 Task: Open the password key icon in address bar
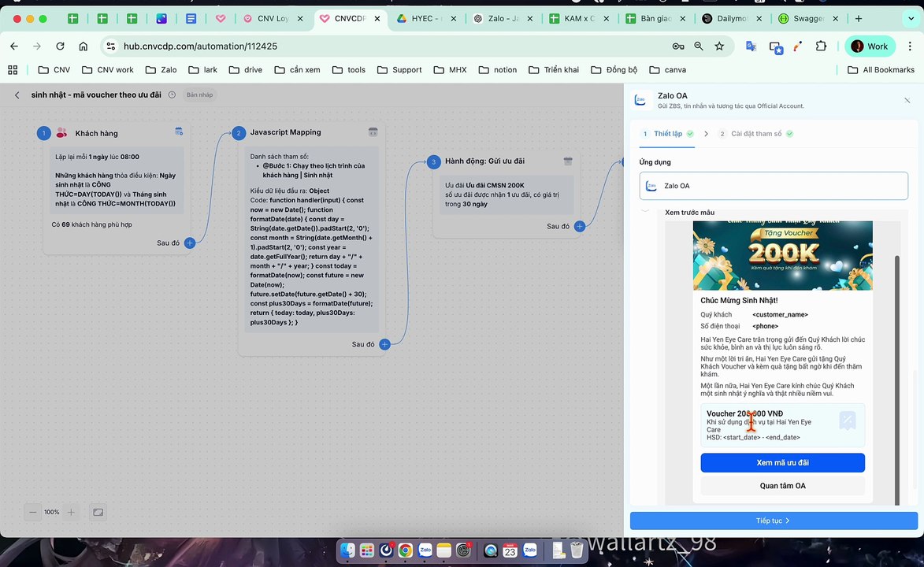tap(678, 46)
